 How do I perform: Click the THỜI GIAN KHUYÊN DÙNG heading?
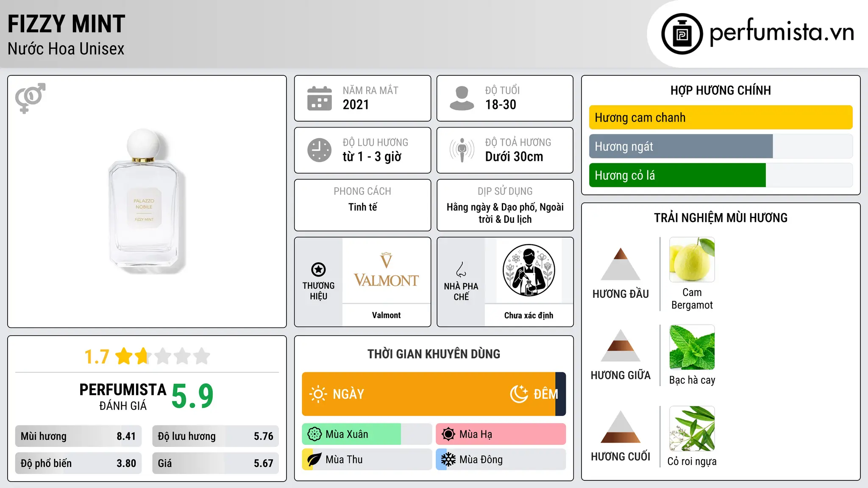tap(434, 354)
